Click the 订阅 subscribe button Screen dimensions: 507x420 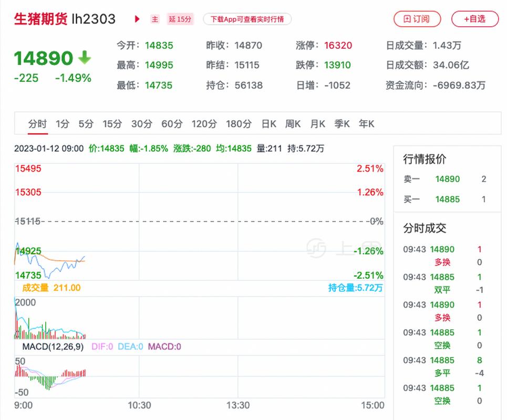pyautogui.click(x=418, y=19)
